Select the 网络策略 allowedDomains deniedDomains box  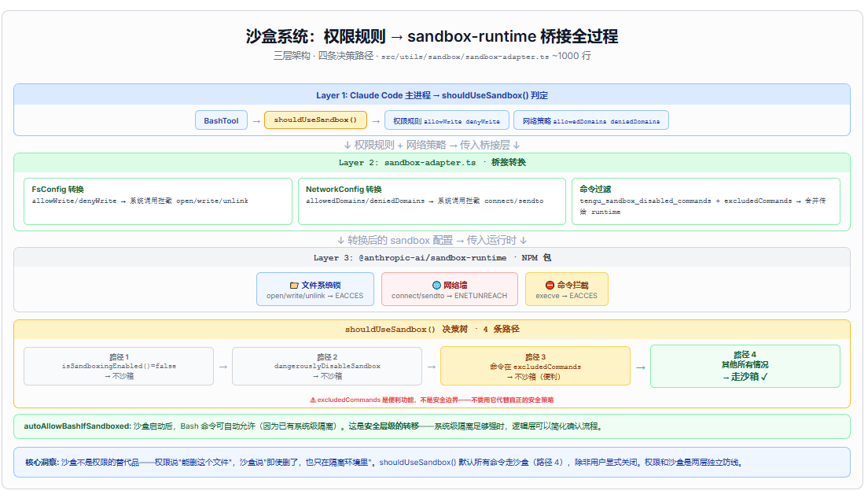[x=590, y=120]
